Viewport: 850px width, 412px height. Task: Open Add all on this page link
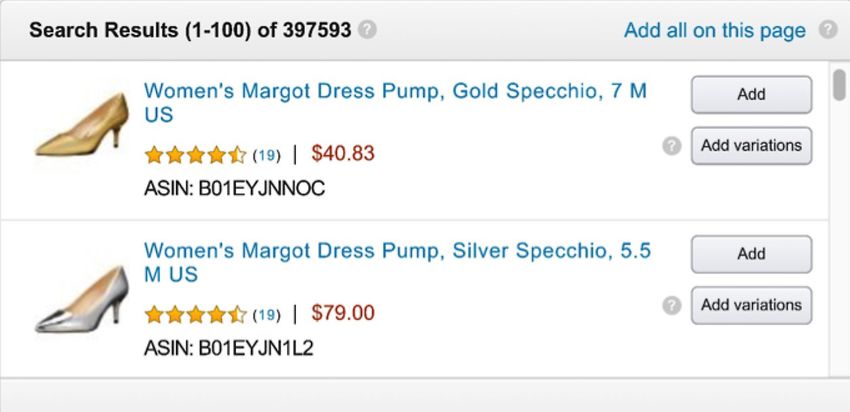pos(714,30)
